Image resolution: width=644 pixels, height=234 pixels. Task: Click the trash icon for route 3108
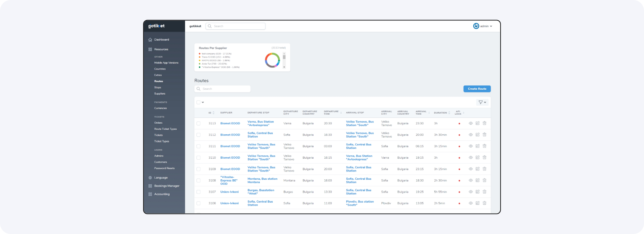coord(484,180)
